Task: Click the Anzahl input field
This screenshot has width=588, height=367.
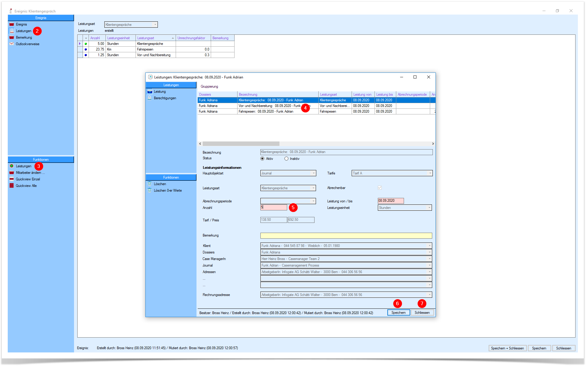Action: coord(274,207)
